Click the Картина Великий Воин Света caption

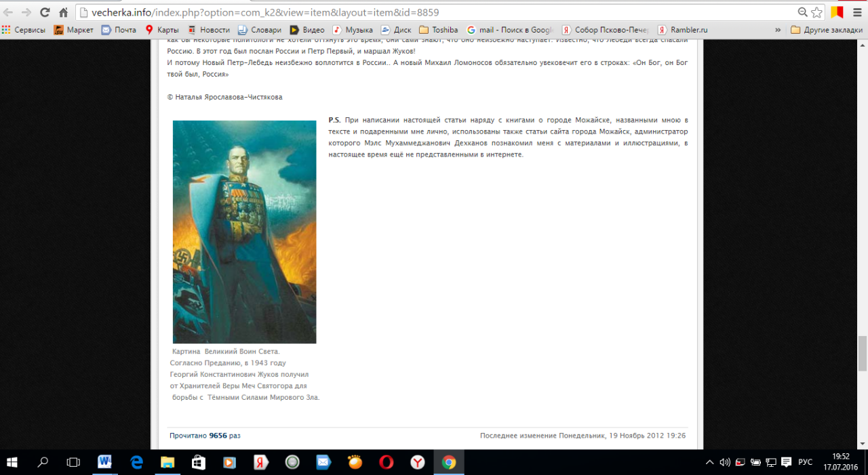tap(245, 375)
